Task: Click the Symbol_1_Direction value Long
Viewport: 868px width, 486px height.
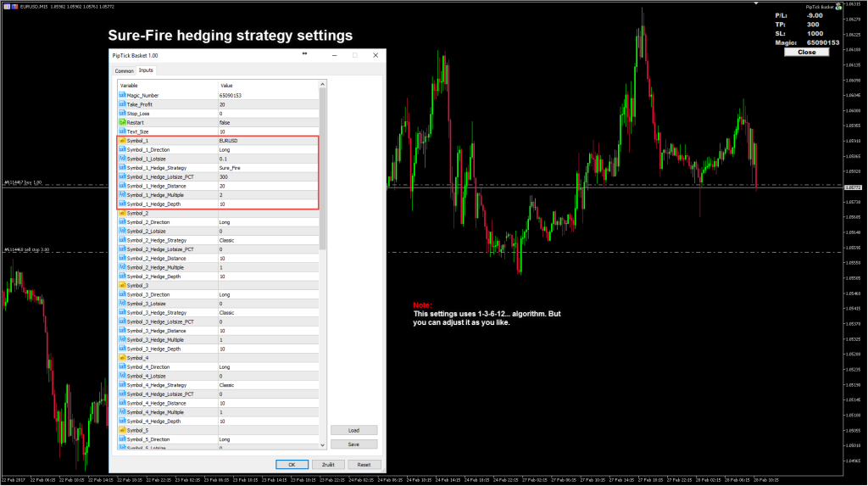Action: (224, 149)
